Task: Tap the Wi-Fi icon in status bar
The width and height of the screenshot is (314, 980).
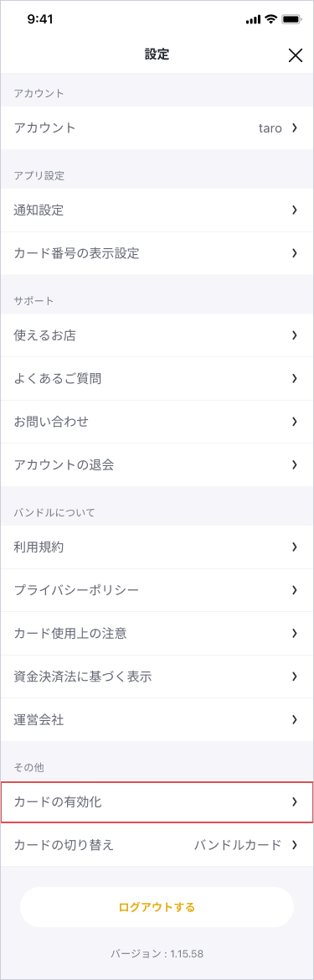Action: point(270,19)
